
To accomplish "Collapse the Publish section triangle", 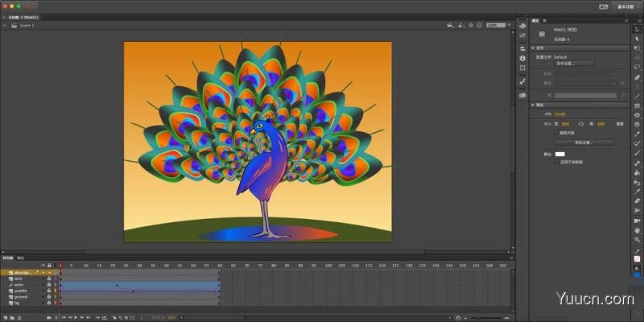I will (x=533, y=48).
